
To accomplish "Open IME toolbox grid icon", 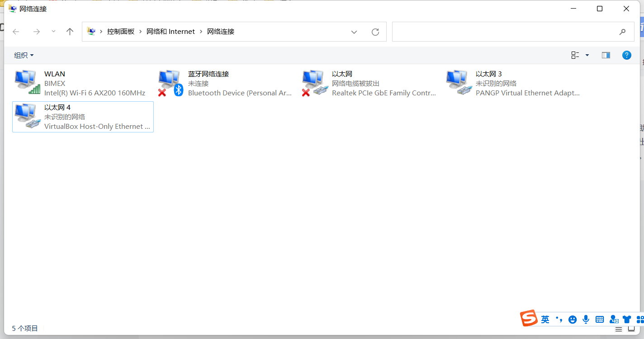I will click(x=640, y=320).
